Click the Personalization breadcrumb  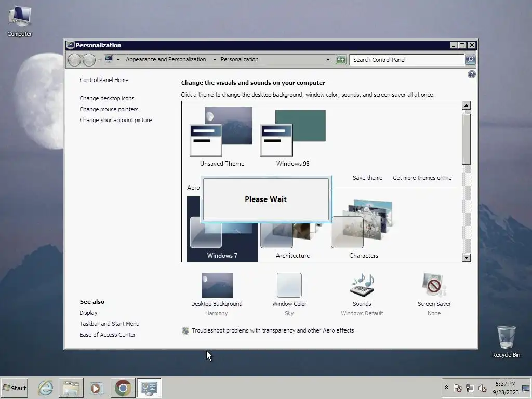click(x=240, y=59)
